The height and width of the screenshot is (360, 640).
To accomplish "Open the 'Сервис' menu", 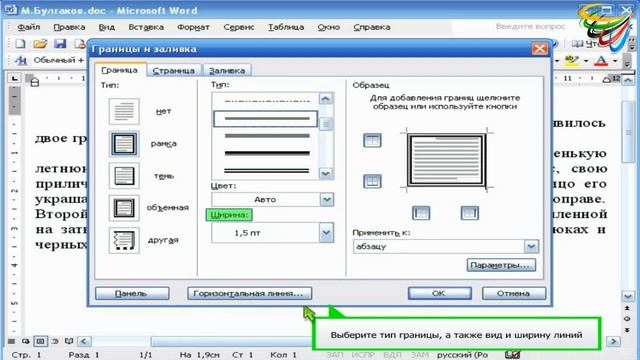I will 239,27.
